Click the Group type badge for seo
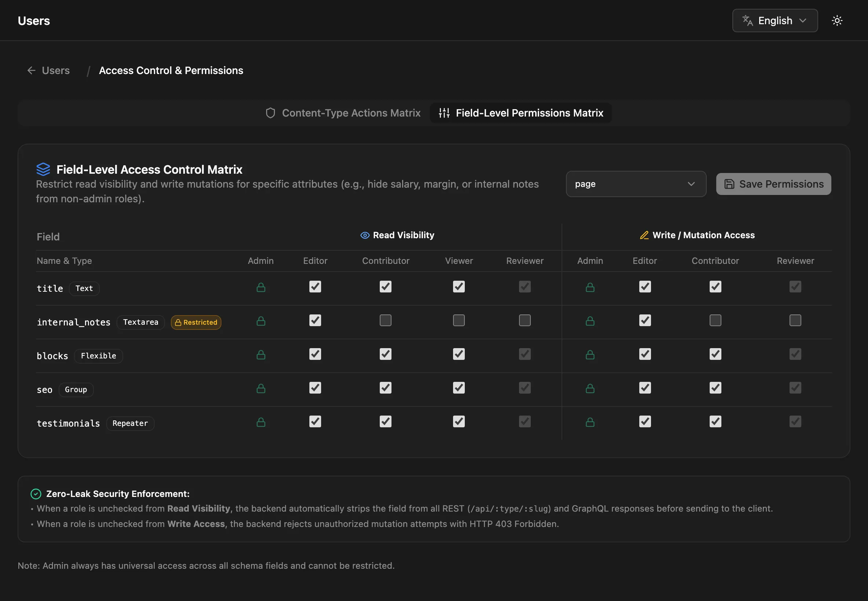The width and height of the screenshot is (868, 601). click(x=76, y=390)
